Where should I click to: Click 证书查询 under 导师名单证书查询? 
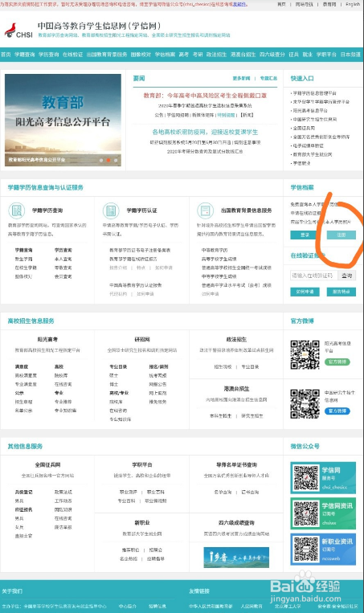pyautogui.click(x=250, y=492)
